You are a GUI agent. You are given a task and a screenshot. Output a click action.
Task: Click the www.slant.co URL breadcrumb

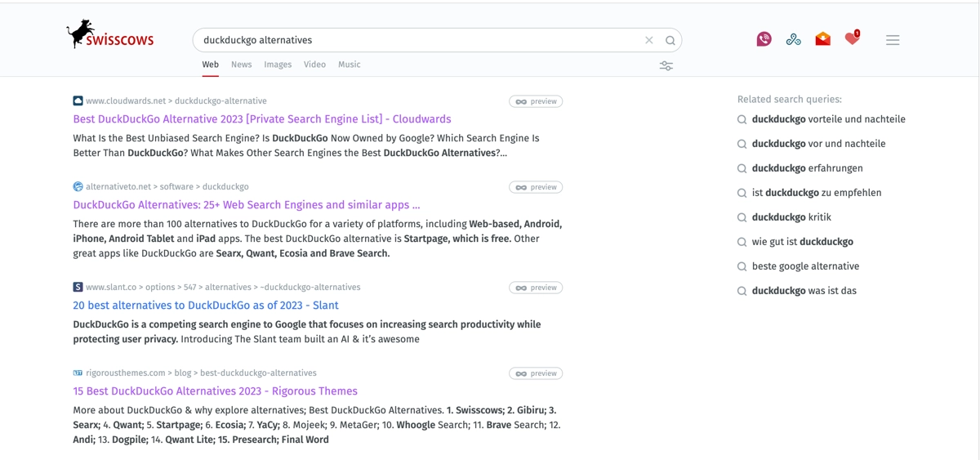click(223, 288)
